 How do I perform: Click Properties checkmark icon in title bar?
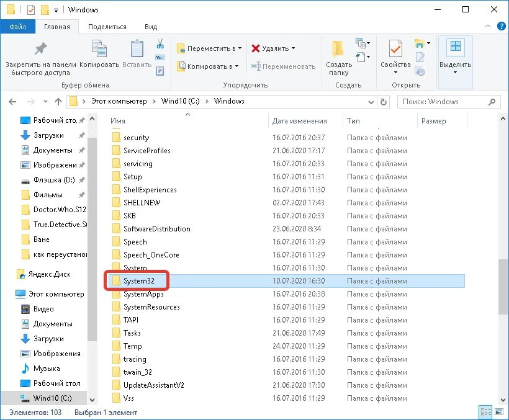coord(31,10)
